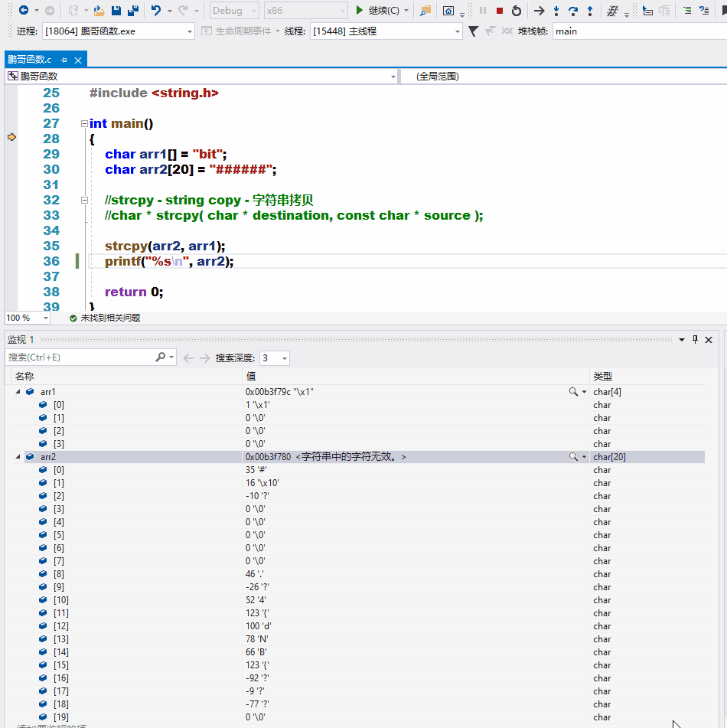Click the Navigate Backward arrow icon
The height and width of the screenshot is (728, 727).
24,10
